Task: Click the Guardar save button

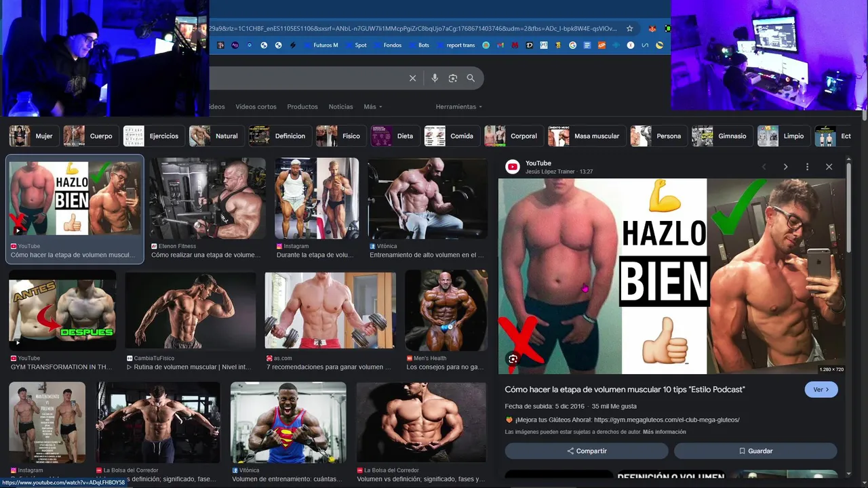Action: pos(755,451)
